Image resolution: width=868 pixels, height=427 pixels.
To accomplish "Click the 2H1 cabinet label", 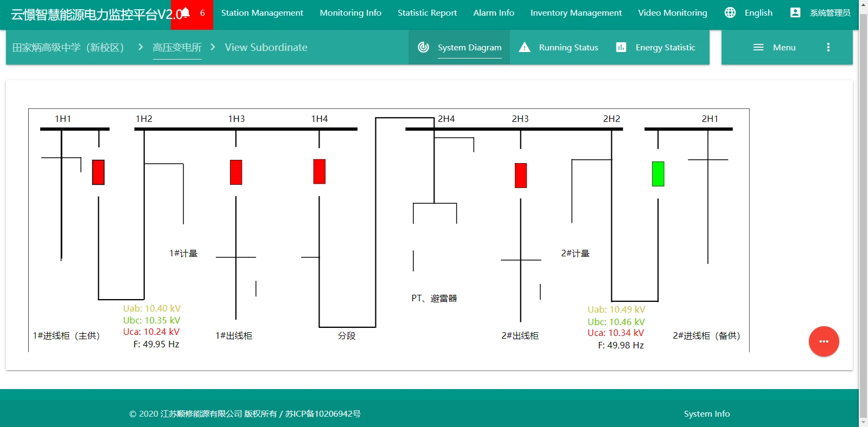I will pos(710,119).
